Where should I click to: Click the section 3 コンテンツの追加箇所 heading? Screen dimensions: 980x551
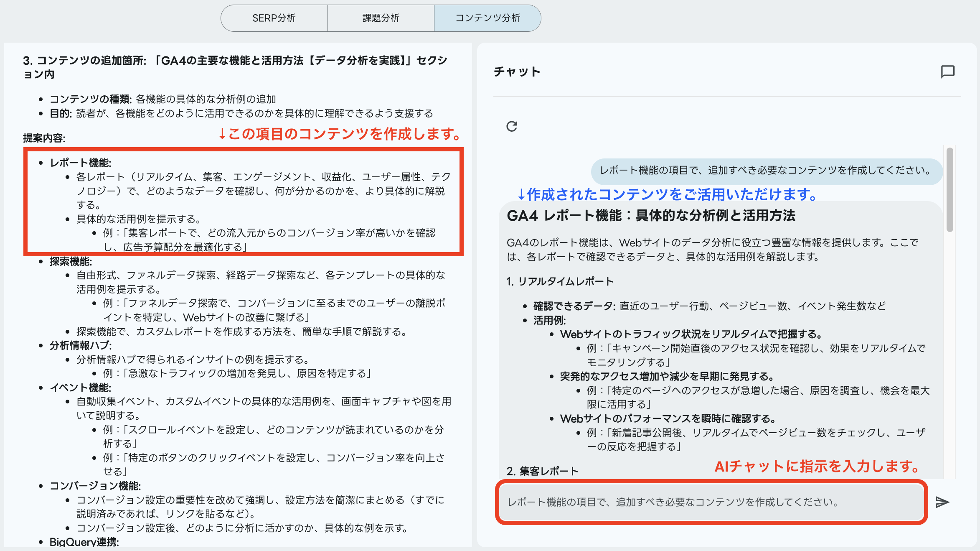235,67
